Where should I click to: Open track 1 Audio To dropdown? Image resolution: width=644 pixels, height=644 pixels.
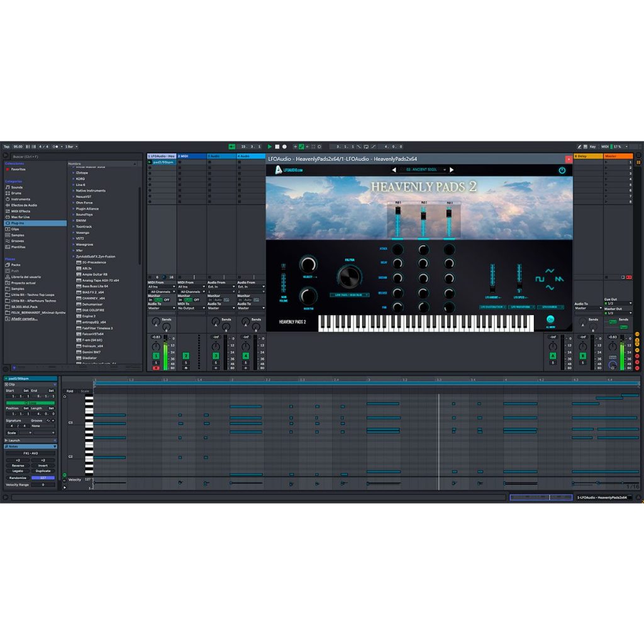pos(162,308)
